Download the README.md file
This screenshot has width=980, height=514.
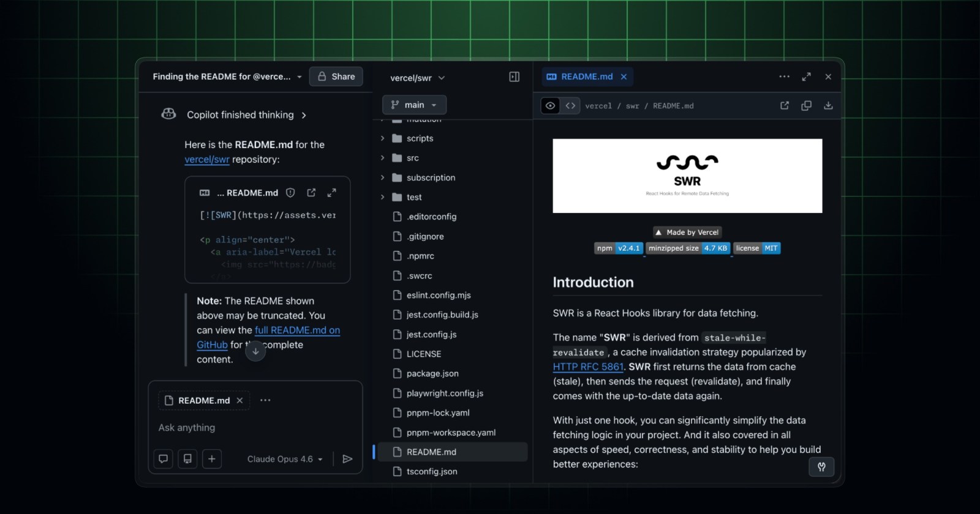point(828,105)
